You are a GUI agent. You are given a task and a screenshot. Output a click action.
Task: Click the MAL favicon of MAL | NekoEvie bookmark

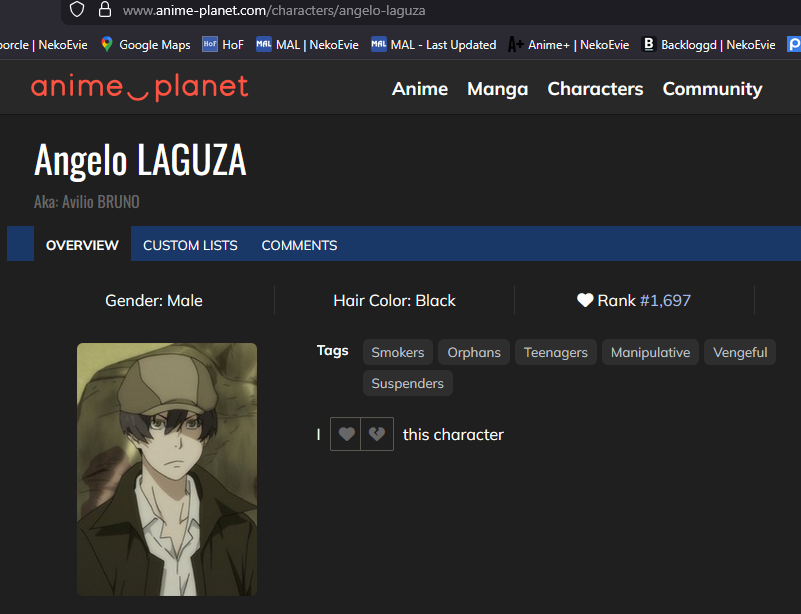264,44
